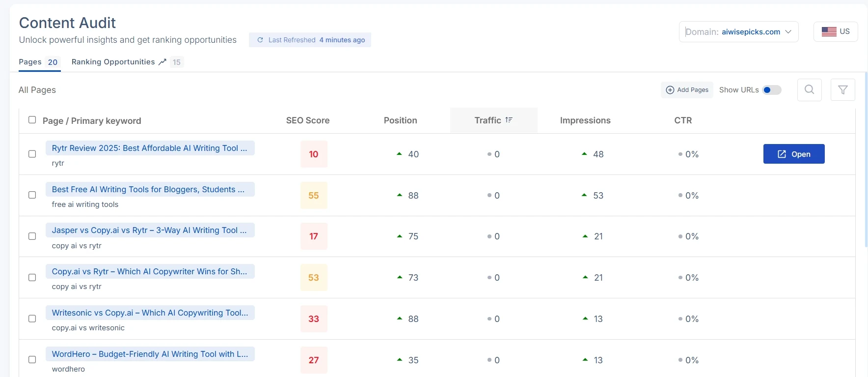The width and height of the screenshot is (868, 377).
Task: Click the US flag icon
Action: 829,31
